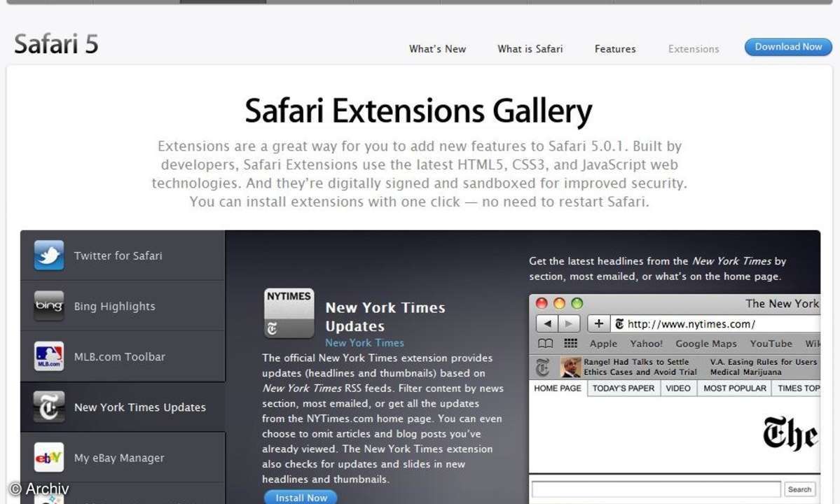This screenshot has width=840, height=504.
Task: Select Twitter for Safari in the list
Action: pos(123,255)
